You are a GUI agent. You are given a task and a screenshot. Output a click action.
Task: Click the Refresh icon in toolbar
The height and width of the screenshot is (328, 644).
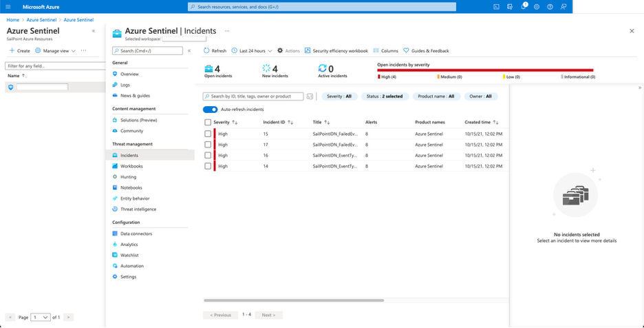pos(206,50)
